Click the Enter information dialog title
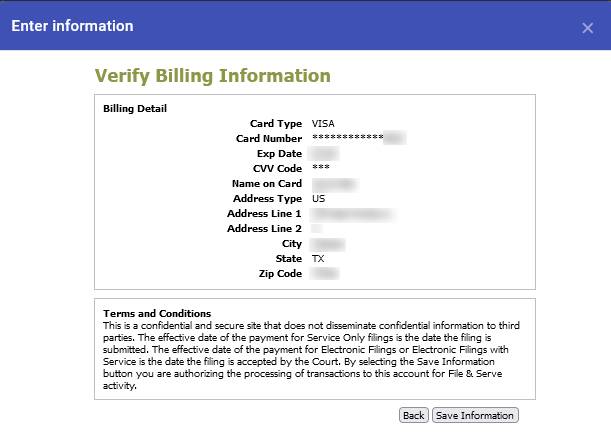 72,26
